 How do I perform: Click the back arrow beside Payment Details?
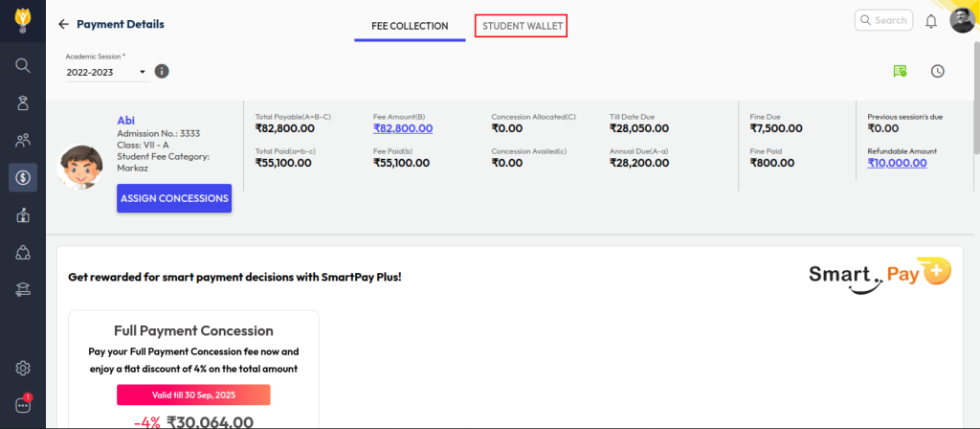[64, 24]
